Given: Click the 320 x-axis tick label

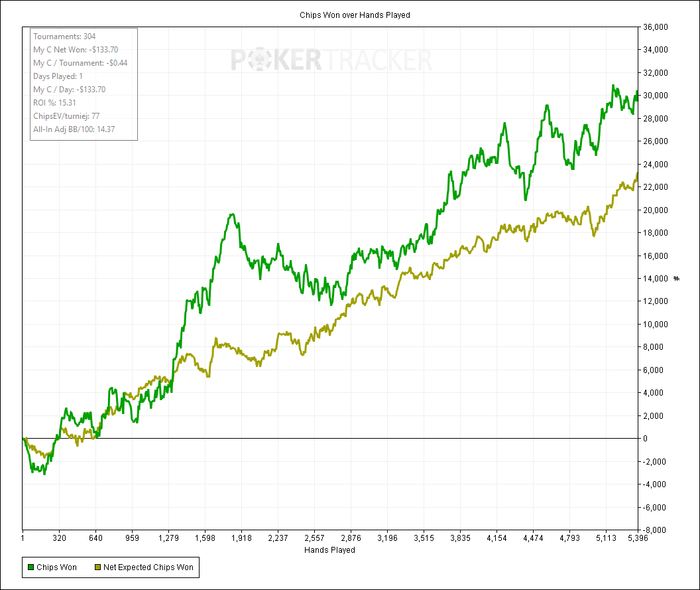Looking at the screenshot, I should pyautogui.click(x=59, y=538).
